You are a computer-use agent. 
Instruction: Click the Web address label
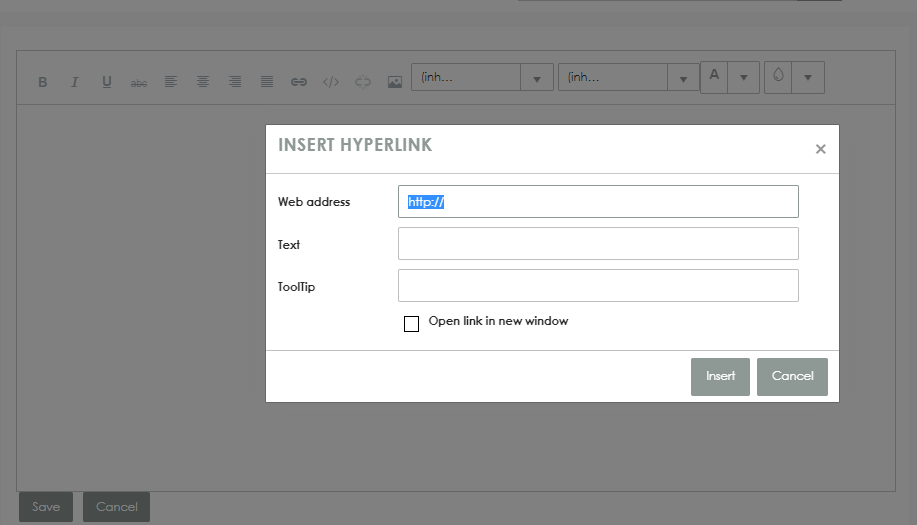click(x=314, y=202)
